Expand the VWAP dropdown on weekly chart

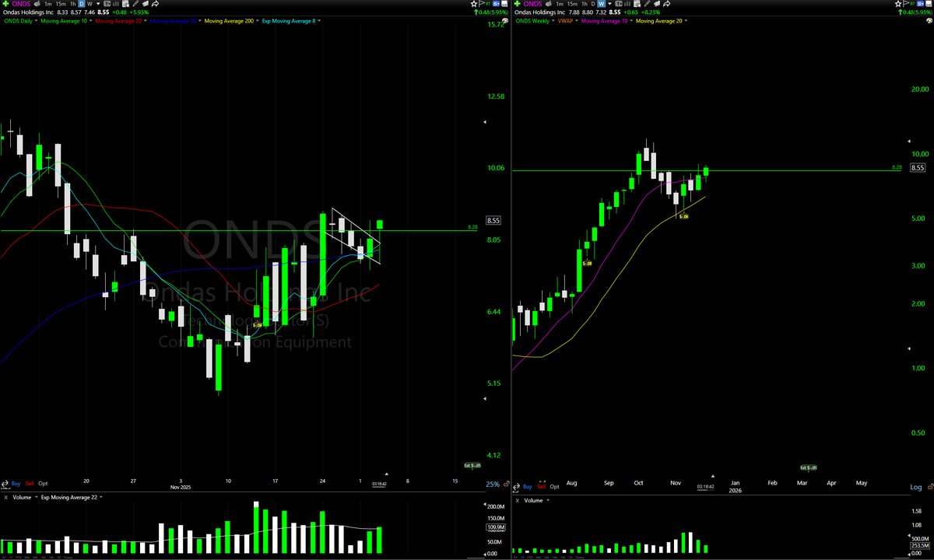click(x=577, y=21)
